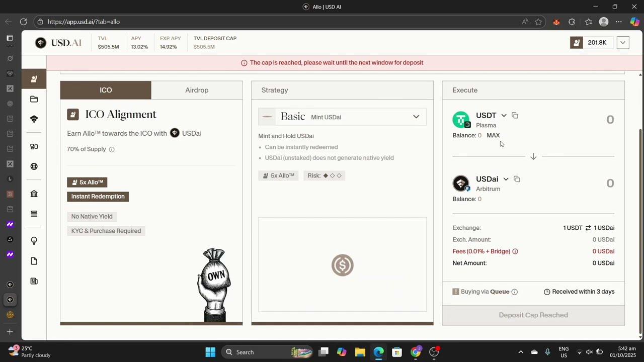Copy the USDT token address
This screenshot has height=362, width=644.
[x=515, y=116]
